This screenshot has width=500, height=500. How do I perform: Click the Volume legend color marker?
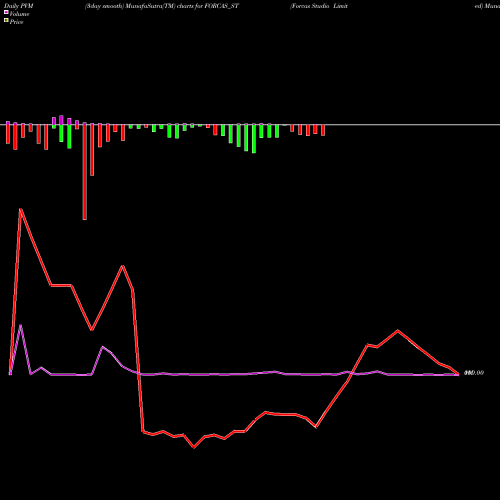tap(6, 12)
